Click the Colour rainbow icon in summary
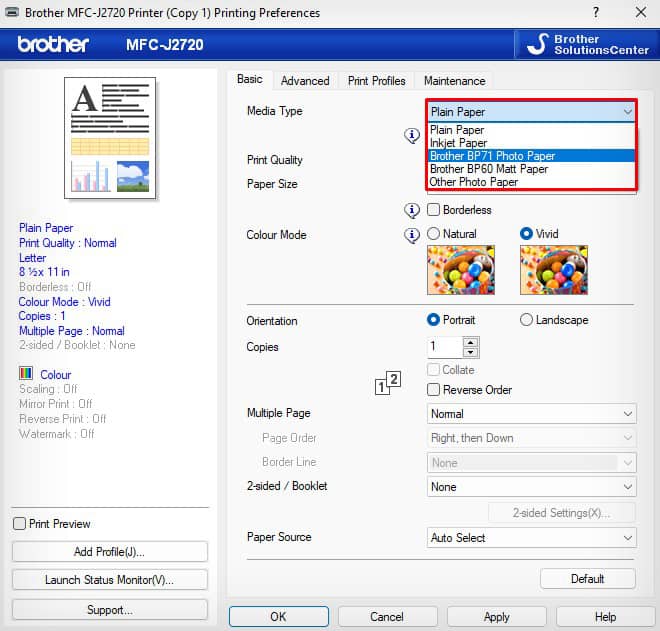This screenshot has width=660, height=631. click(x=26, y=373)
